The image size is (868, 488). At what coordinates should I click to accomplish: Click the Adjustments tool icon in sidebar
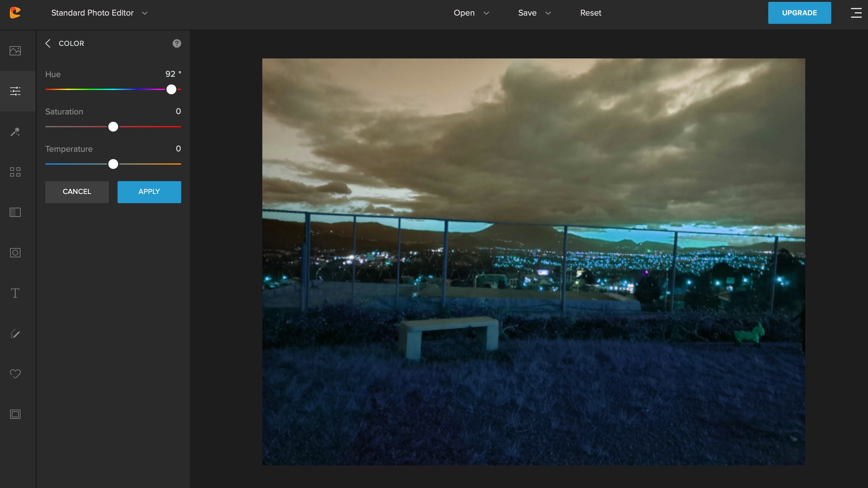(x=15, y=91)
